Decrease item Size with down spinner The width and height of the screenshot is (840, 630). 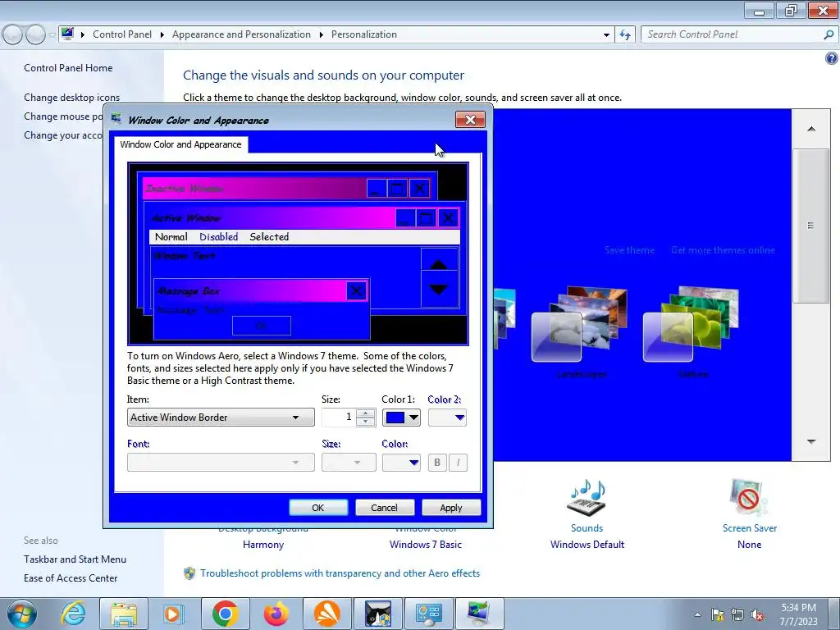coord(366,422)
